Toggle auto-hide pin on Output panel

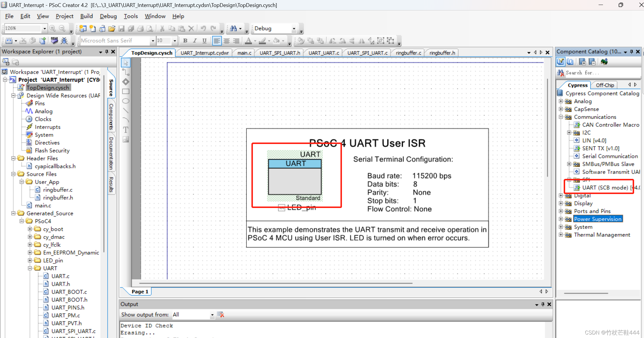[x=543, y=304]
